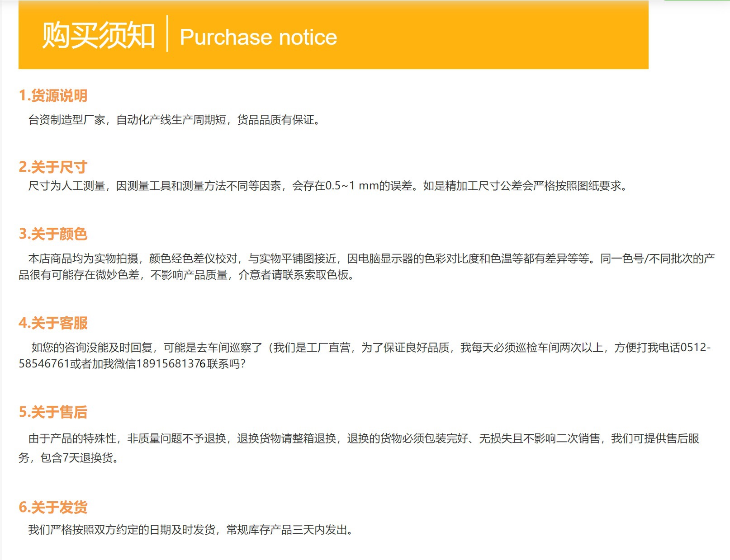The image size is (730, 560).
Task: Click the heading 4.关于客服
Action: pos(53,323)
